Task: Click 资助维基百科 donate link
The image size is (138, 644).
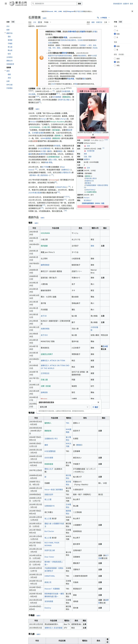Action: pyautogui.click(x=117, y=4)
